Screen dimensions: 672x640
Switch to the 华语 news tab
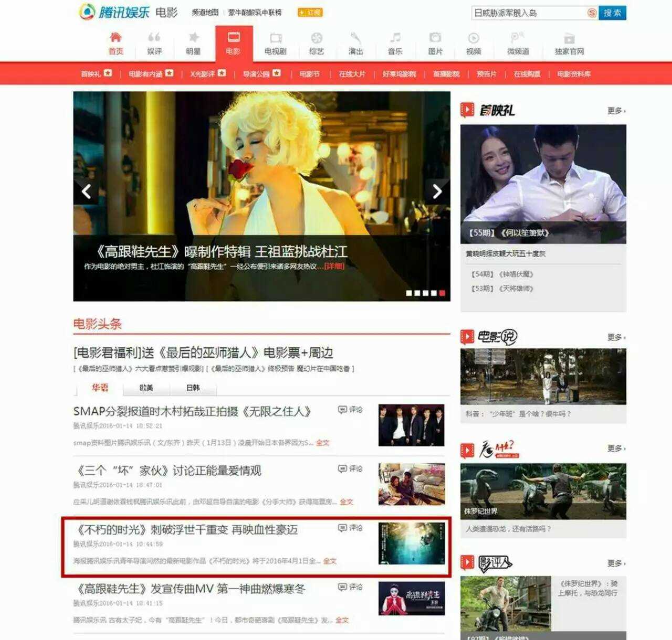100,388
